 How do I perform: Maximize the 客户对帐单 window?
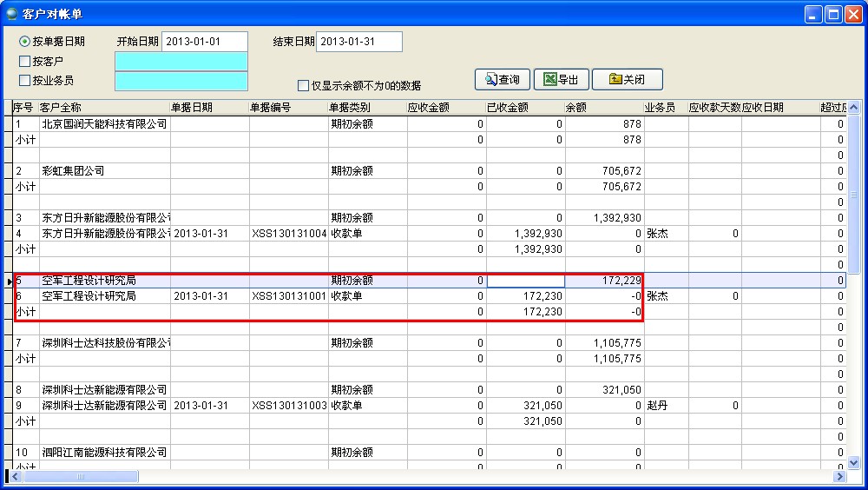click(x=833, y=14)
